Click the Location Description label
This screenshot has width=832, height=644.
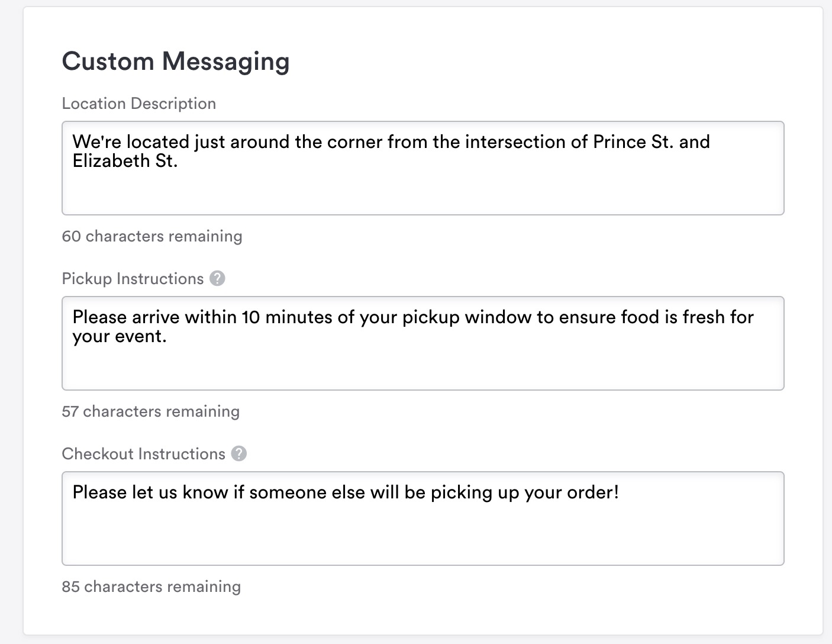[139, 104]
